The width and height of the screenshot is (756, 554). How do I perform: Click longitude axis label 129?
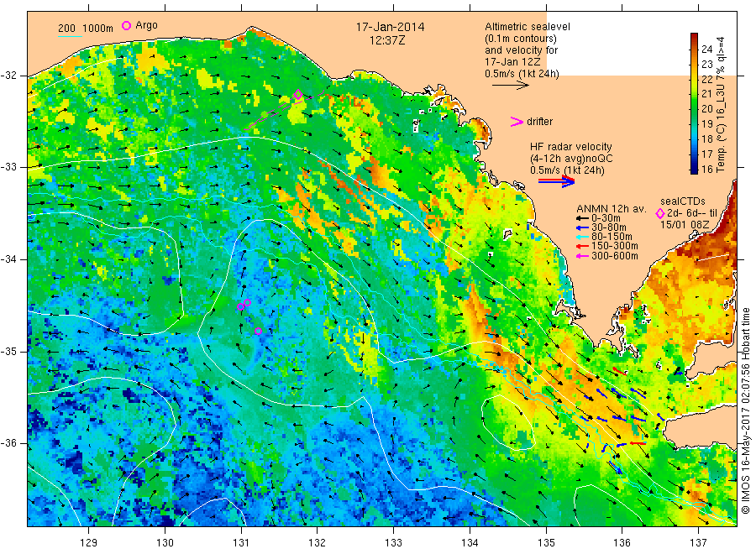point(89,543)
